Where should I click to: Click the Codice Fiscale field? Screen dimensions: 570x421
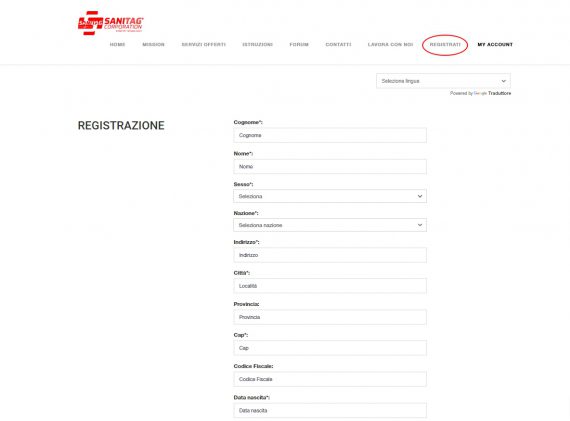click(x=330, y=379)
